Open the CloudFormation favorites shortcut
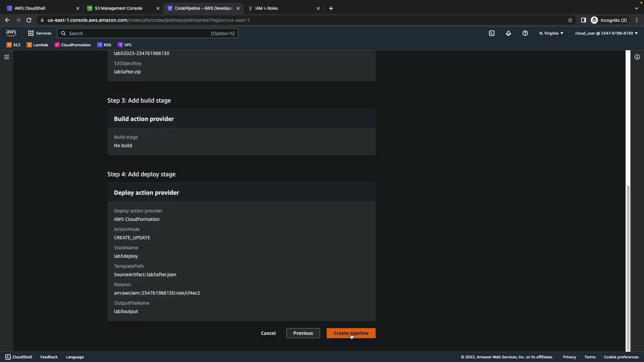This screenshot has width=644, height=362. (x=72, y=45)
